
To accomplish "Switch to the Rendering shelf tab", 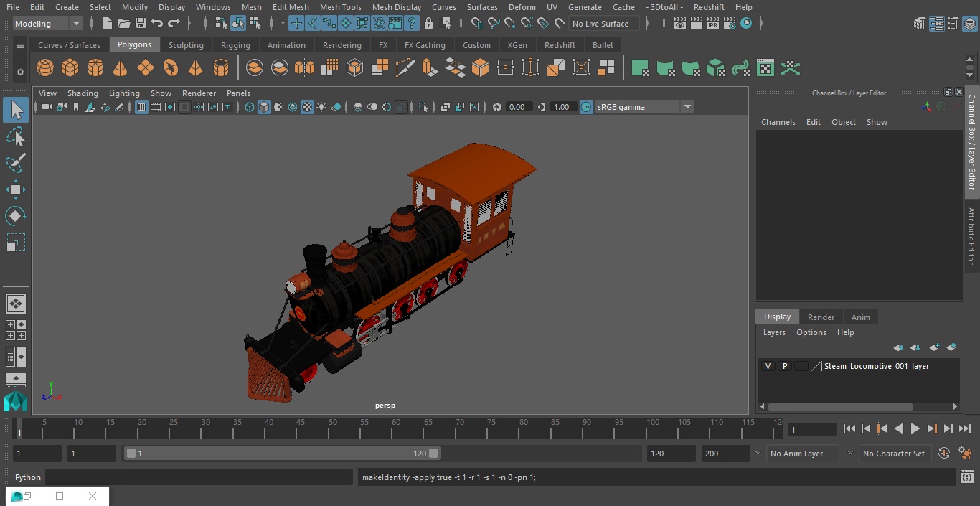I will pos(341,44).
